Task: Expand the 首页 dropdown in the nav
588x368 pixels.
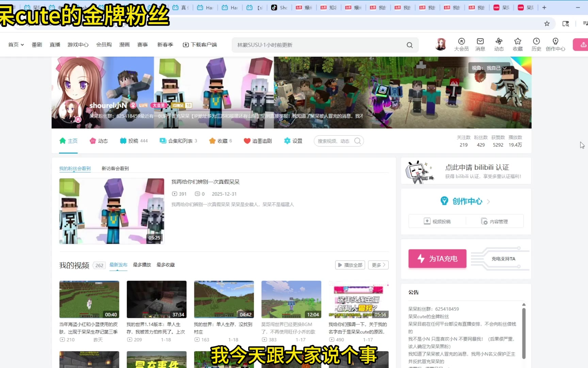Action: click(16, 45)
